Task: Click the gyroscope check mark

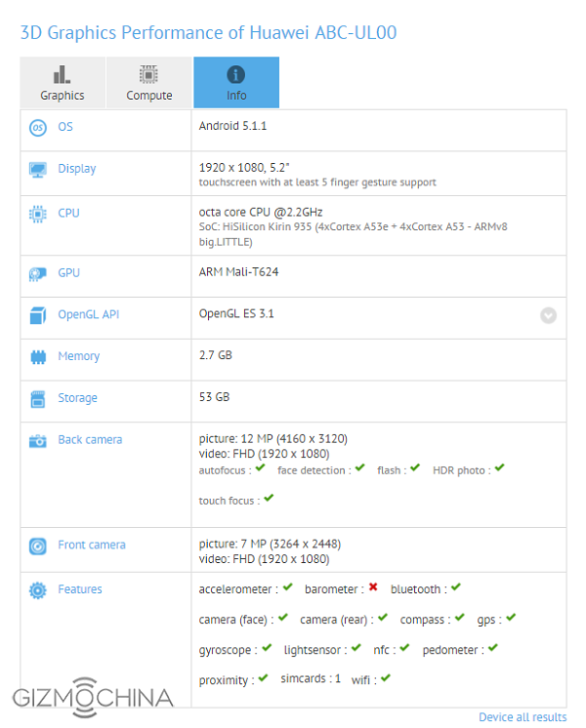Action: click(267, 648)
